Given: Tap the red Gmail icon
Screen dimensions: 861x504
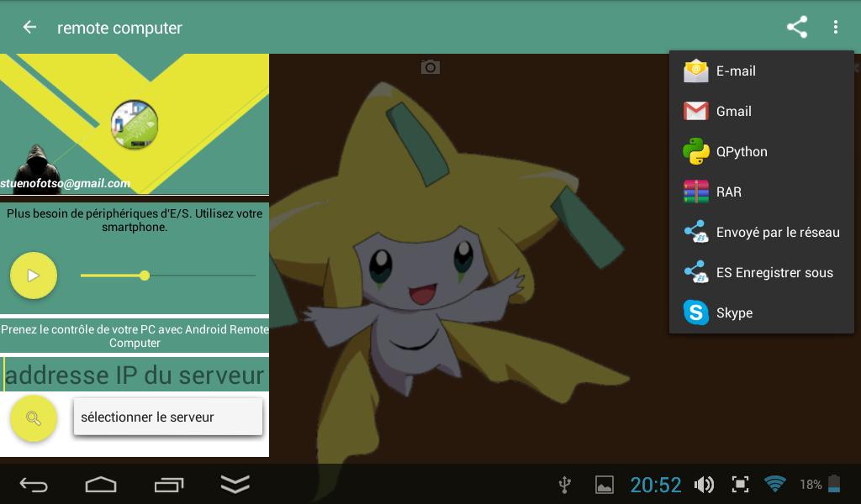Looking at the screenshot, I should tap(695, 112).
